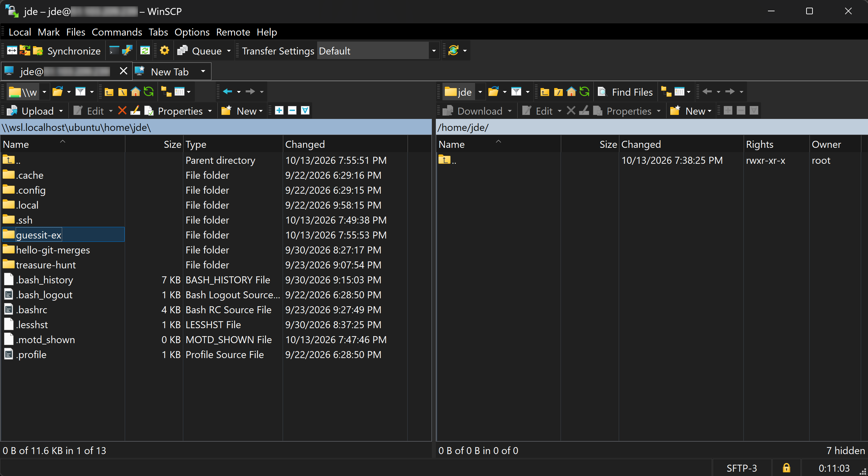Click the Compare Directories icon in main toolbar
This screenshot has width=868, height=476.
tap(12, 51)
